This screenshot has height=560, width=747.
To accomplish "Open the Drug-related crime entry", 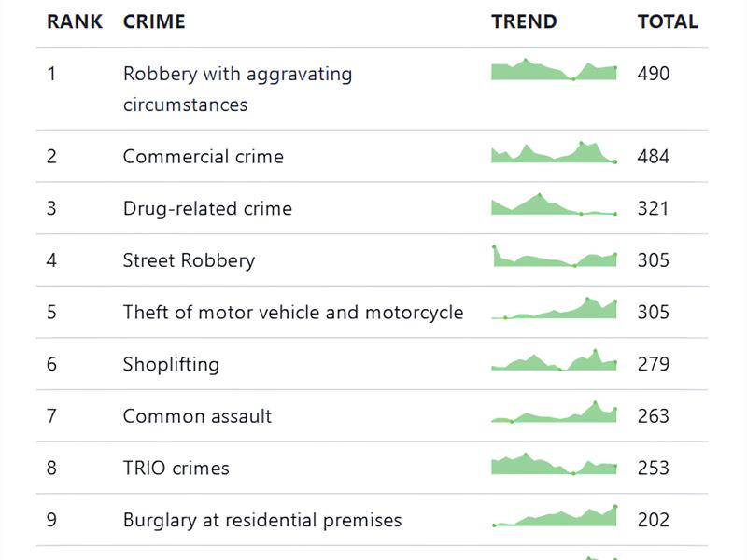I will [x=207, y=208].
